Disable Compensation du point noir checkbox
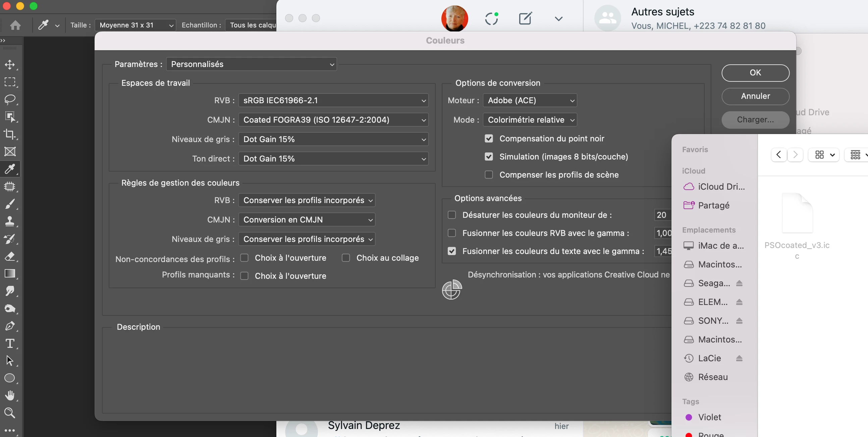Screen dimensions: 868x437 point(489,139)
